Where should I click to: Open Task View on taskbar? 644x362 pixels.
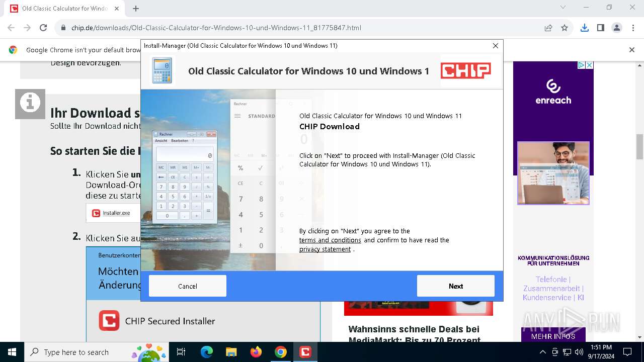pos(181,352)
